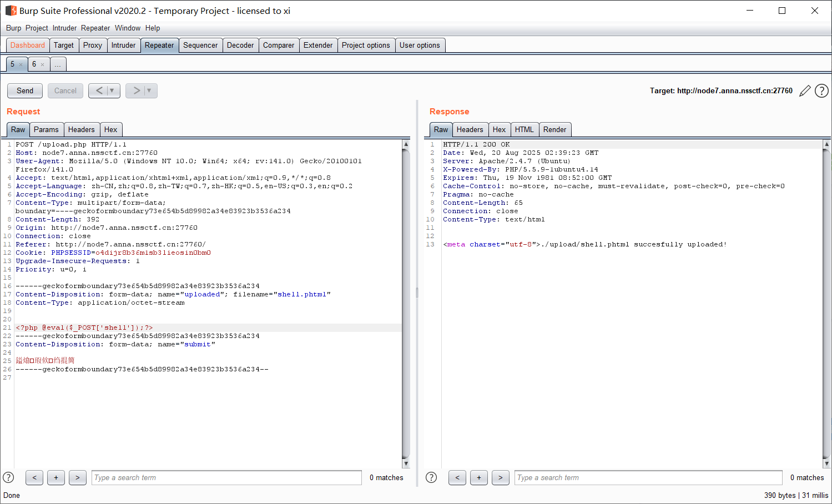Show request Hex view
Viewport: 832px width, 504px height.
[x=111, y=129]
